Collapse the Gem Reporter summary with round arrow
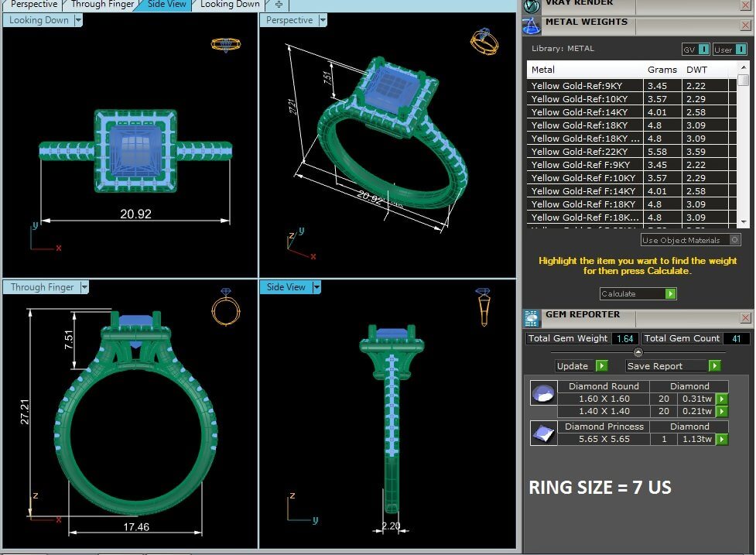 [x=638, y=353]
